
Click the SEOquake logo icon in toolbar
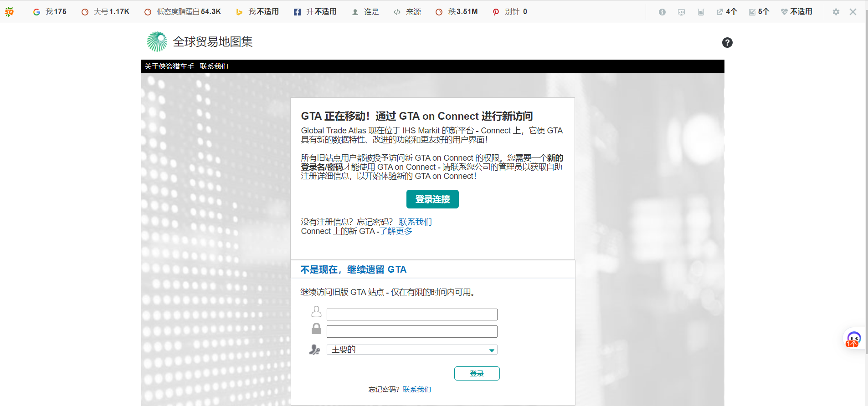9,12
